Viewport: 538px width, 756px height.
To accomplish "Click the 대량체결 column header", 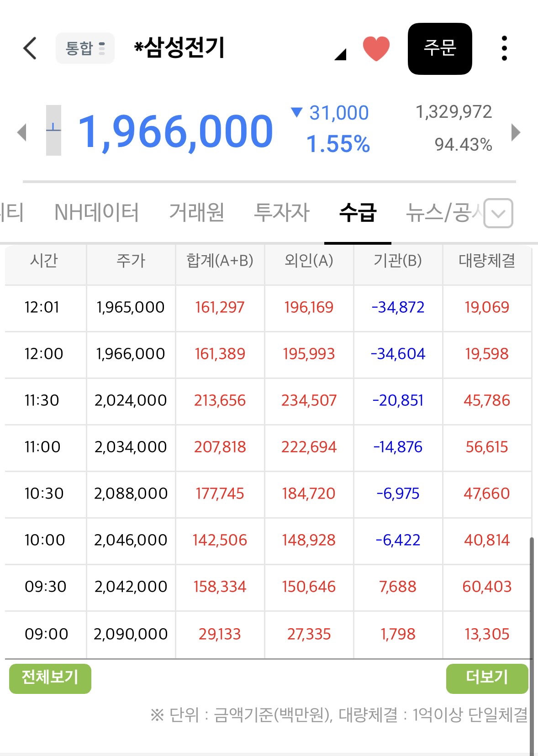I will [x=487, y=261].
